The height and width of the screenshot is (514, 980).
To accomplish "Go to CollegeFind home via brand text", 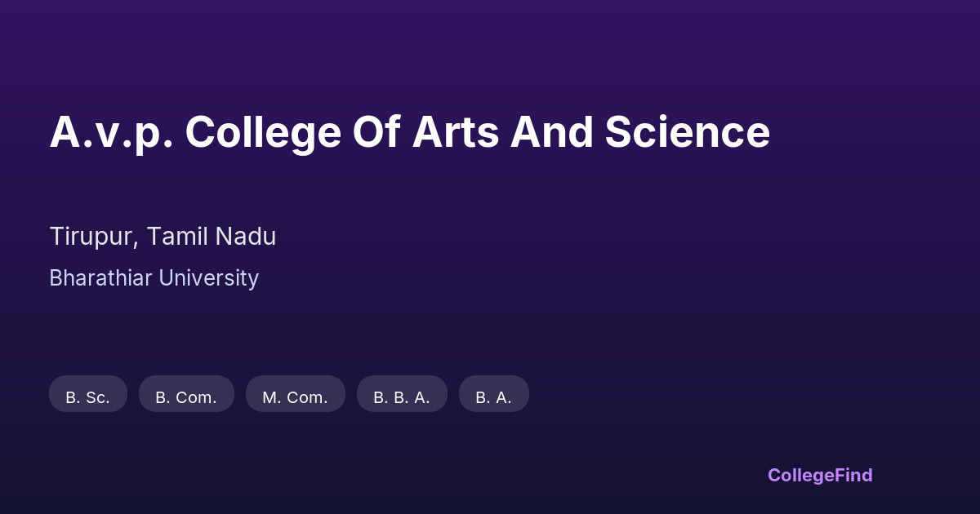I will (819, 475).
